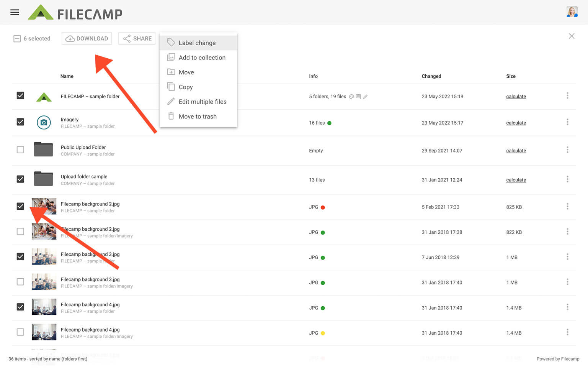
Task: Open Upload folder sample folder icon
Action: pyautogui.click(x=43, y=179)
